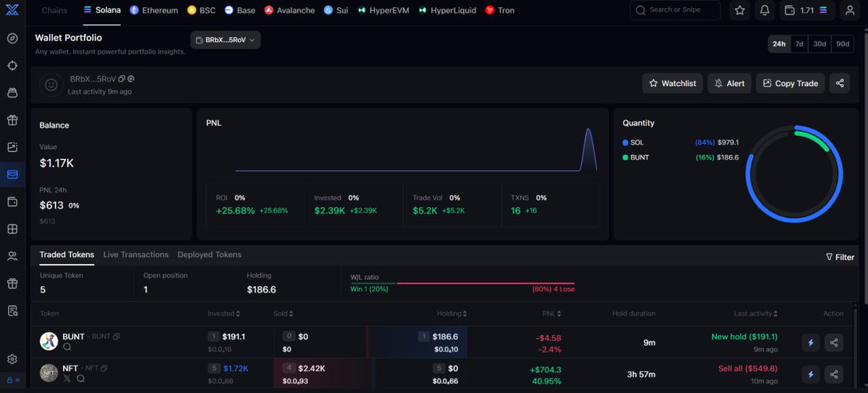Click quick trade lightning icon for BUNT

pyautogui.click(x=810, y=342)
